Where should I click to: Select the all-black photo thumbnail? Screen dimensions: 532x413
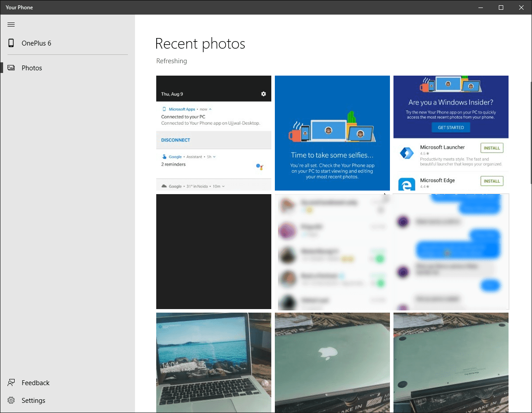214,252
